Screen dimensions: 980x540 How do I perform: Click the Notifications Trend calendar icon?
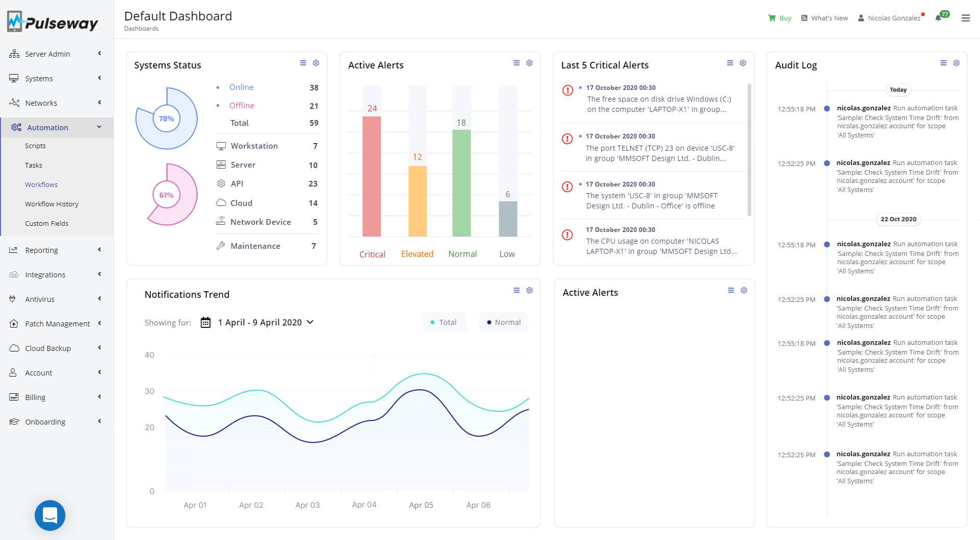[x=205, y=322]
